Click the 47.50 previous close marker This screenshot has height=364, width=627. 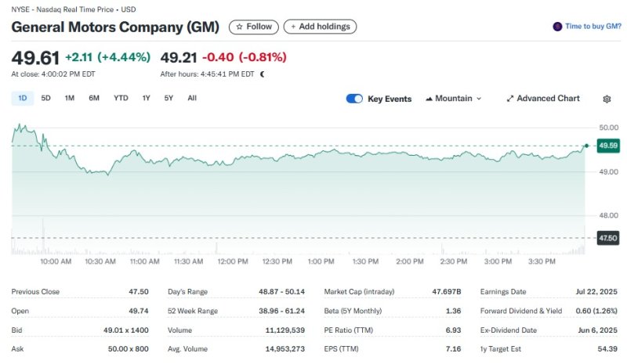607,238
